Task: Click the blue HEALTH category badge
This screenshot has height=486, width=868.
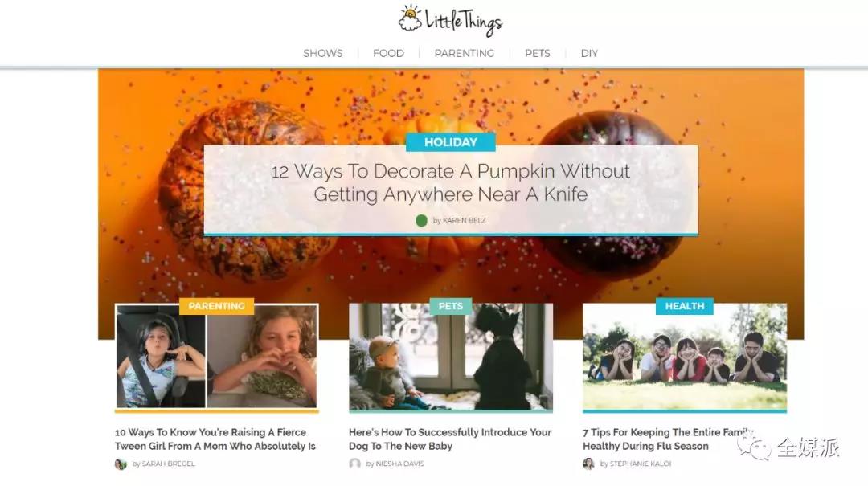Action: coord(685,306)
